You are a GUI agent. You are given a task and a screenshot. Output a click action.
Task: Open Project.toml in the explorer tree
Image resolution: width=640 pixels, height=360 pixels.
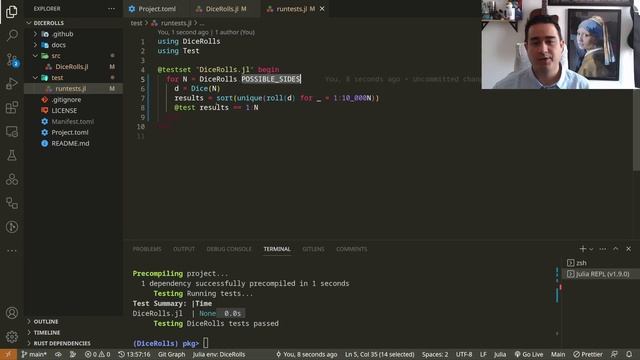(x=73, y=132)
